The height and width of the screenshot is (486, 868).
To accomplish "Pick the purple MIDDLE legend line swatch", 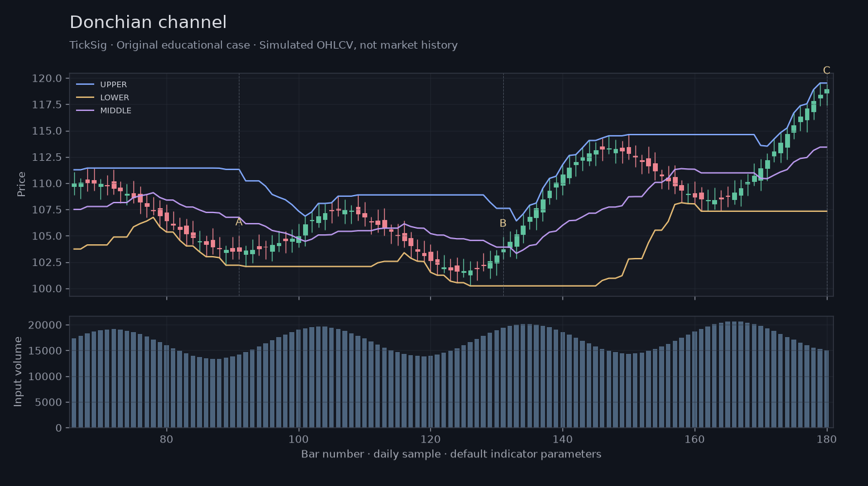I will click(x=85, y=111).
